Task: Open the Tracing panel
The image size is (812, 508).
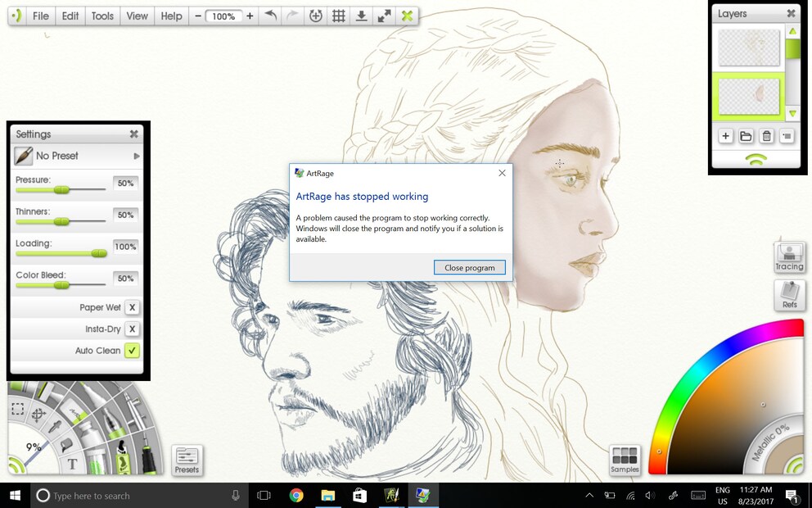Action: (789, 257)
